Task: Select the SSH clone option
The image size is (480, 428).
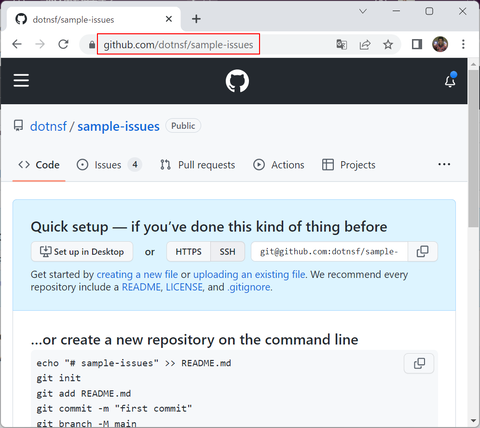Action: (x=228, y=252)
